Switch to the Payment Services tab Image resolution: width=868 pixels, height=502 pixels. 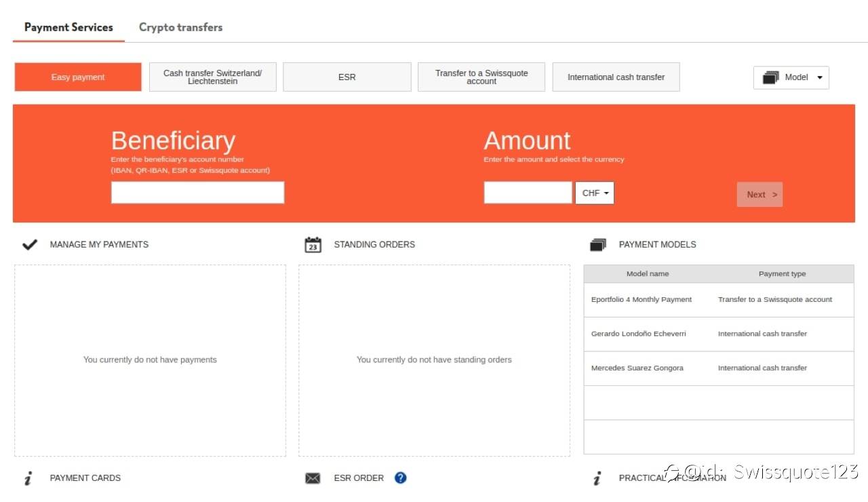(x=68, y=27)
